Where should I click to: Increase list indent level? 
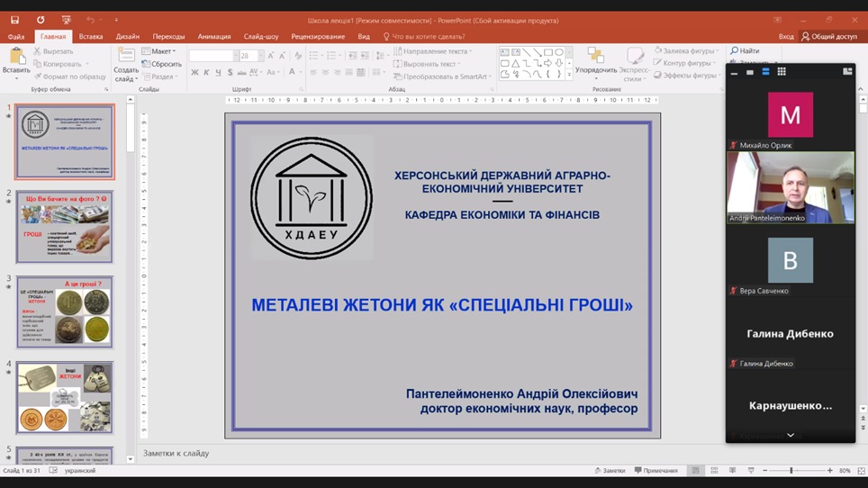coord(365,56)
